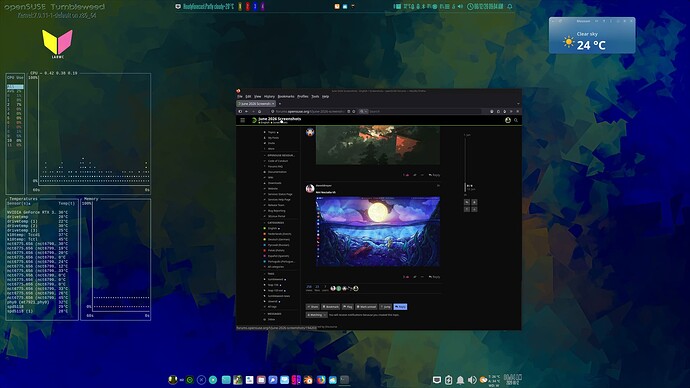Open the weather app icon in dock
The height and width of the screenshot is (388, 690).
pos(333,380)
